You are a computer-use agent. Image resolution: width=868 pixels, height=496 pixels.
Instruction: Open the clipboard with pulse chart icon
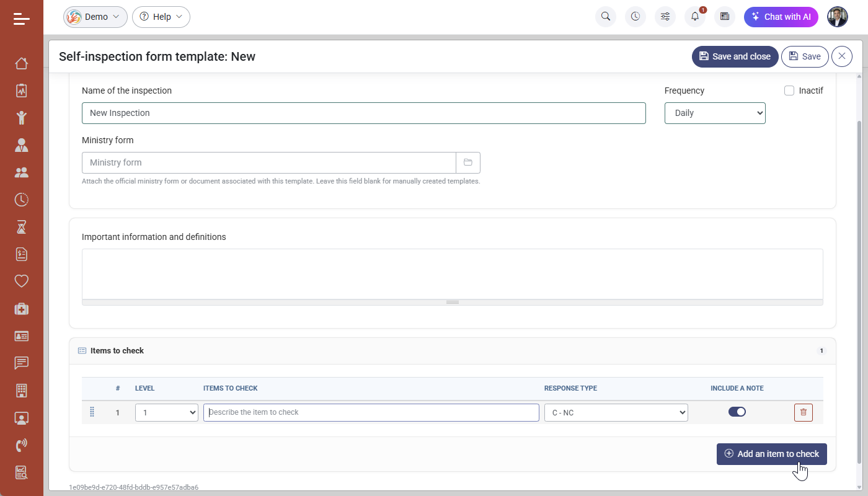tap(22, 91)
